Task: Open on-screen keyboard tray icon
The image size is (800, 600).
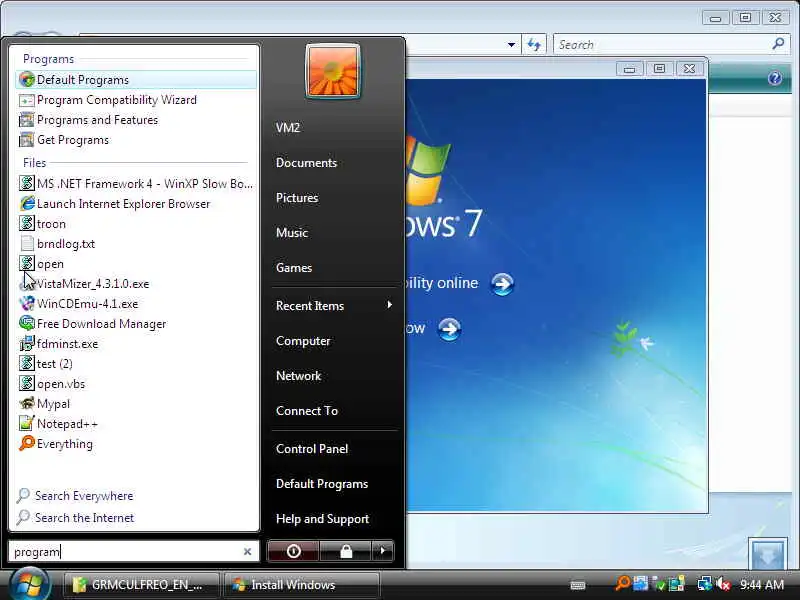Action: click(578, 585)
